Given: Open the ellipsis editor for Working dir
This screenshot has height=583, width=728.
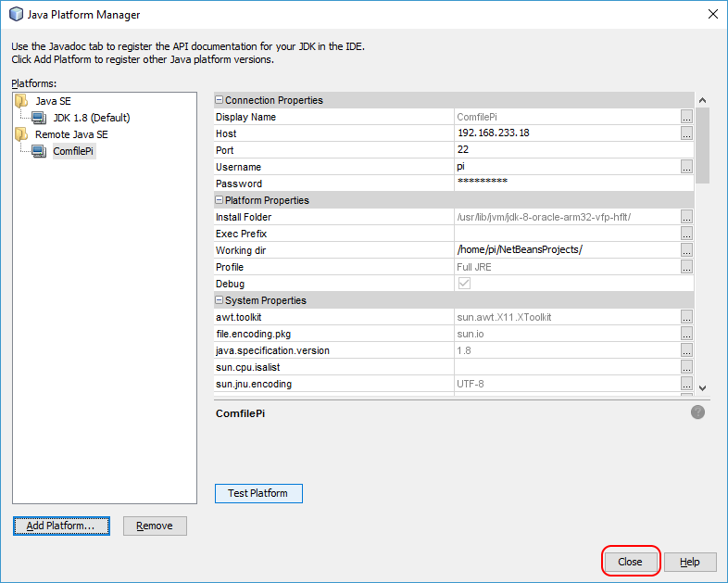Looking at the screenshot, I should [x=686, y=250].
